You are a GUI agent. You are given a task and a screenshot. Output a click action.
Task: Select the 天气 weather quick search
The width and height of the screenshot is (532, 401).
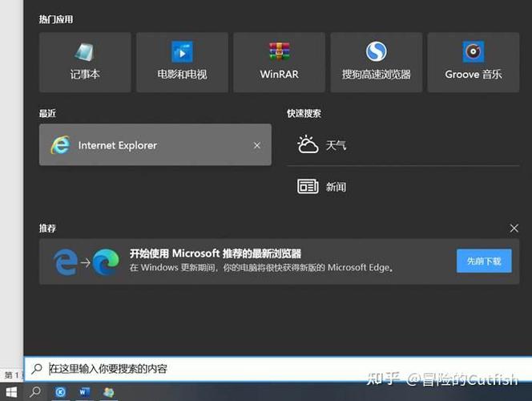(403, 145)
